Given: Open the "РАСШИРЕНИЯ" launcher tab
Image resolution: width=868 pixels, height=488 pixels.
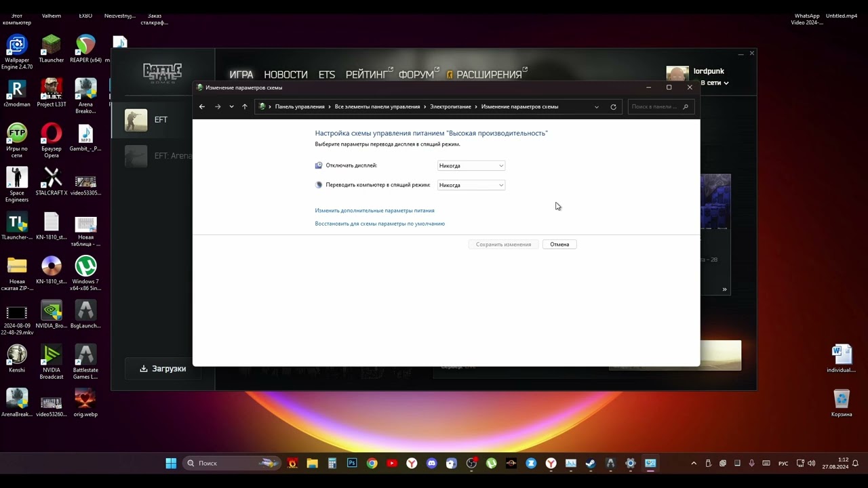Looking at the screenshot, I should (x=488, y=75).
